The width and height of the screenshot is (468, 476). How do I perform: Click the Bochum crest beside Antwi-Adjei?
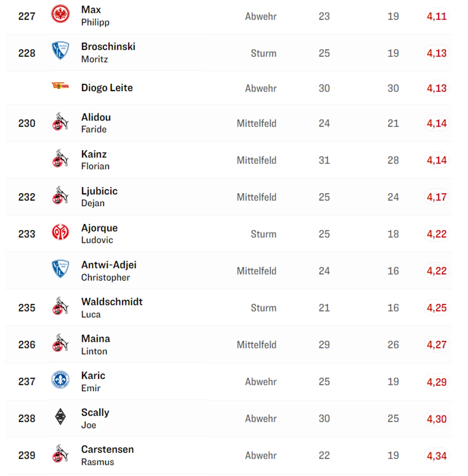coord(60,269)
